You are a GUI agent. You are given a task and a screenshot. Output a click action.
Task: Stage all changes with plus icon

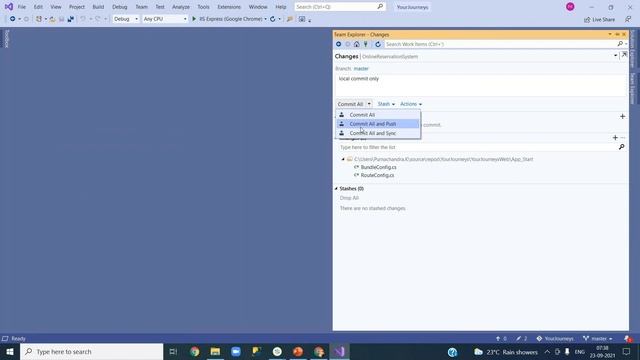[x=615, y=138]
